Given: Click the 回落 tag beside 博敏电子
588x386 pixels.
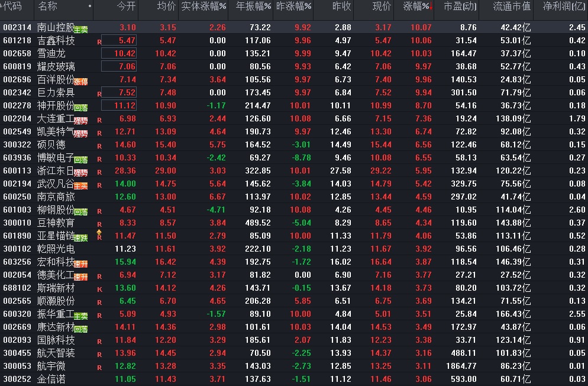Looking at the screenshot, I should 80,160.
